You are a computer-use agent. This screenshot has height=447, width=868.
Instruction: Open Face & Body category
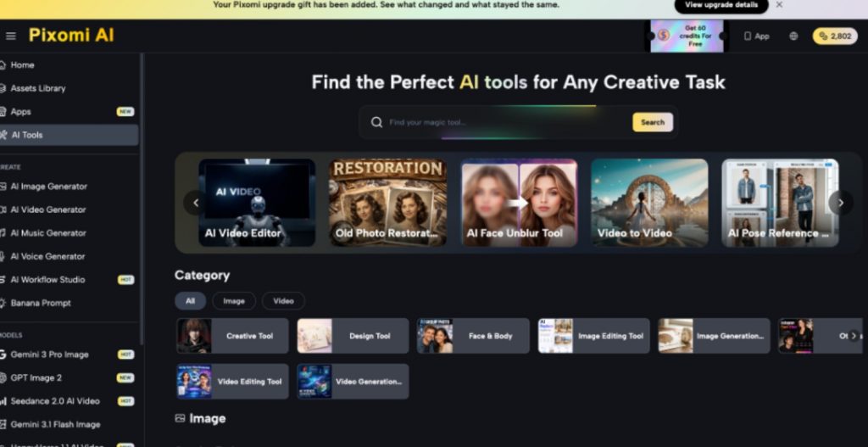[473, 336]
